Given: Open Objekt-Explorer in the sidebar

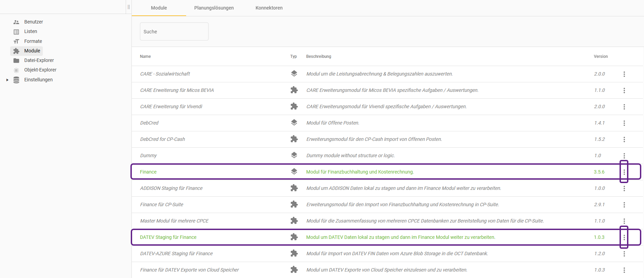Looking at the screenshot, I should [40, 70].
